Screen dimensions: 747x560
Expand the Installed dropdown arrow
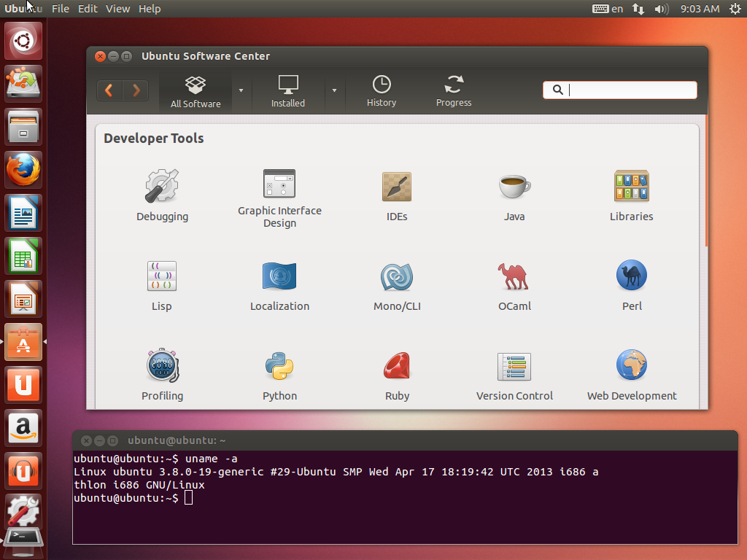pos(334,90)
